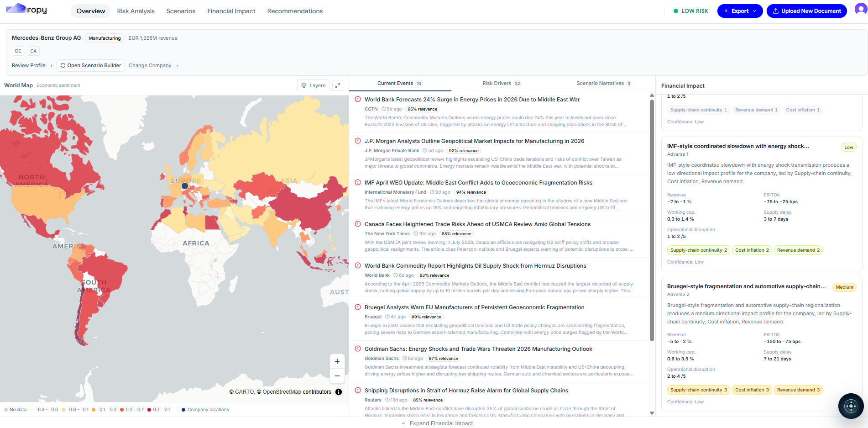Click the Shipping Disruptions in Strait of Hormuz headline
The image size is (868, 428).
(x=466, y=390)
